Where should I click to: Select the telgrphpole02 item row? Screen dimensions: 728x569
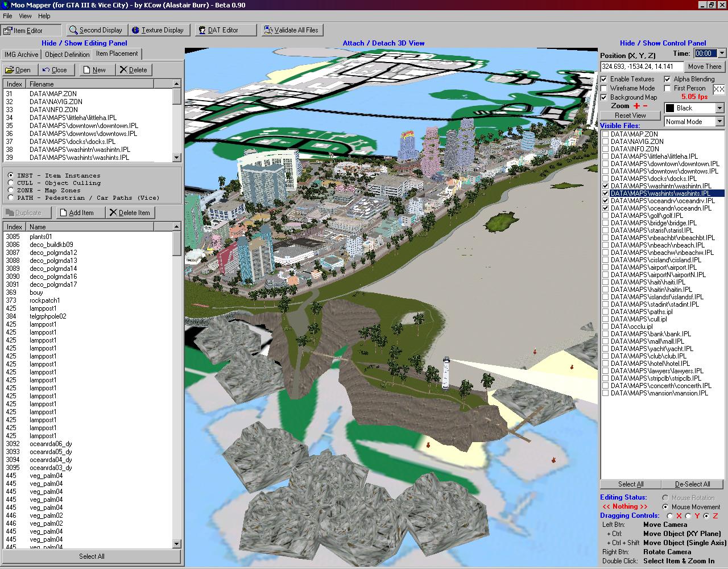(88, 316)
